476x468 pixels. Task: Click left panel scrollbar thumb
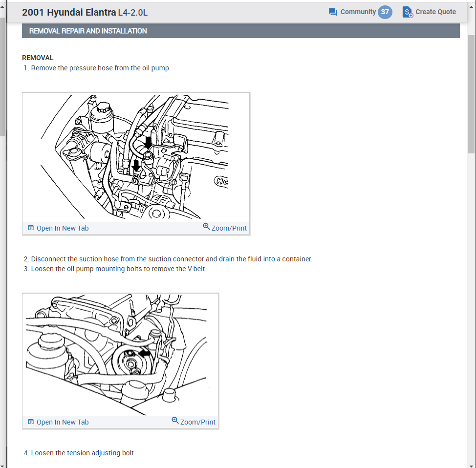(2, 77)
